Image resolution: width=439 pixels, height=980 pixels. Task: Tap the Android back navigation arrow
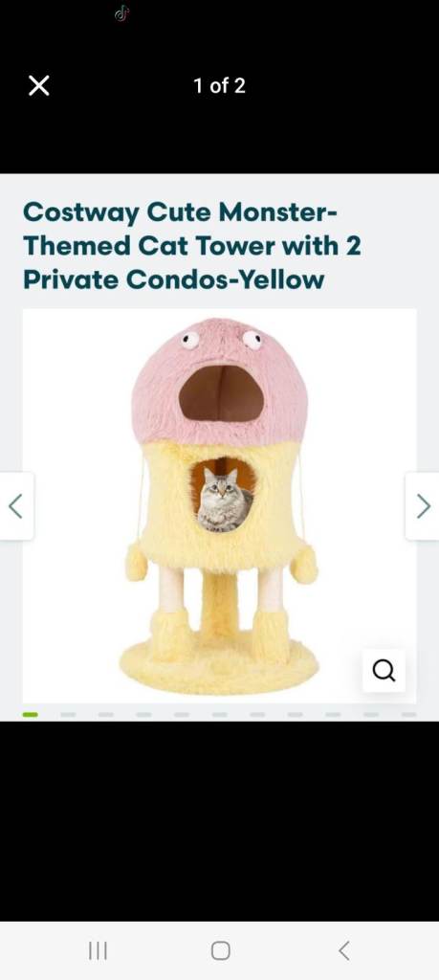(344, 950)
